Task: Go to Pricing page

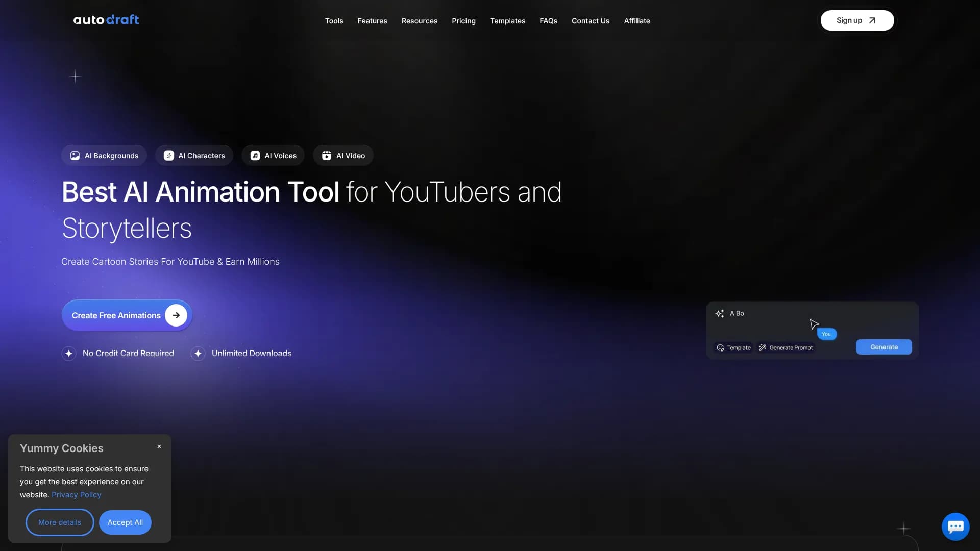Action: [463, 21]
